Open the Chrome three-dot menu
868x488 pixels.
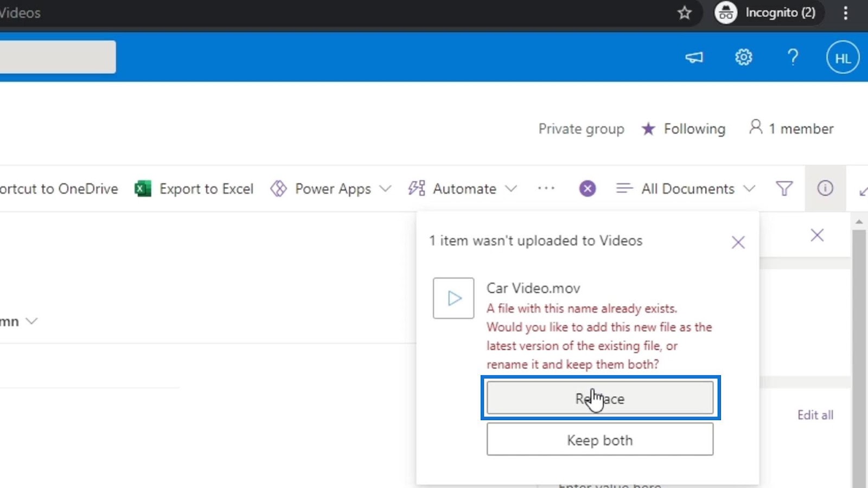click(845, 12)
